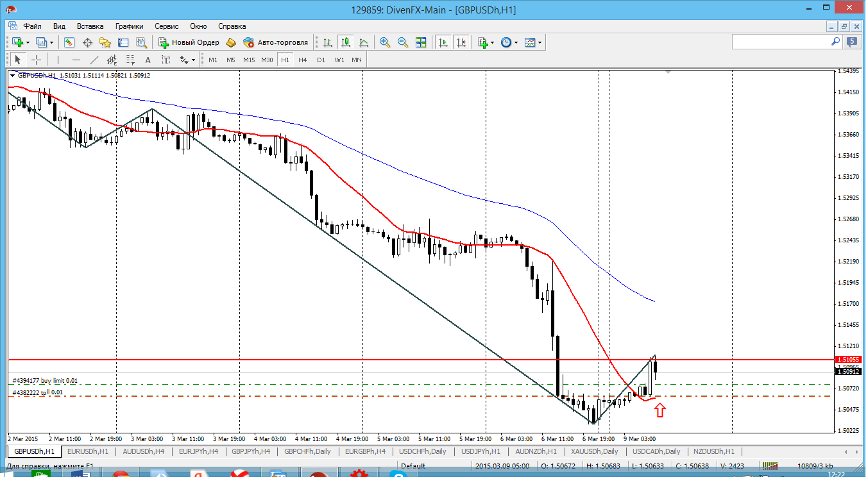The image size is (868, 477).
Task: Switch to M5 timeframe
Action: 231,60
